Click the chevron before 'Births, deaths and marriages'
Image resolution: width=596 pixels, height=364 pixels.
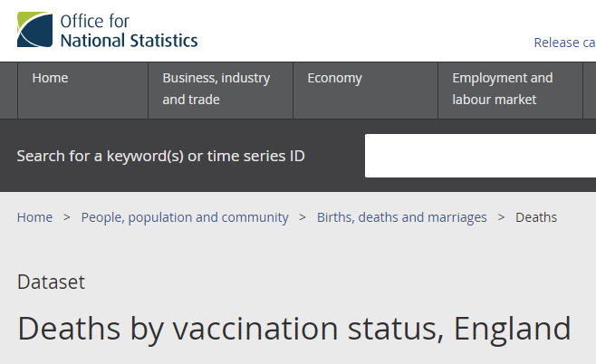tap(303, 217)
